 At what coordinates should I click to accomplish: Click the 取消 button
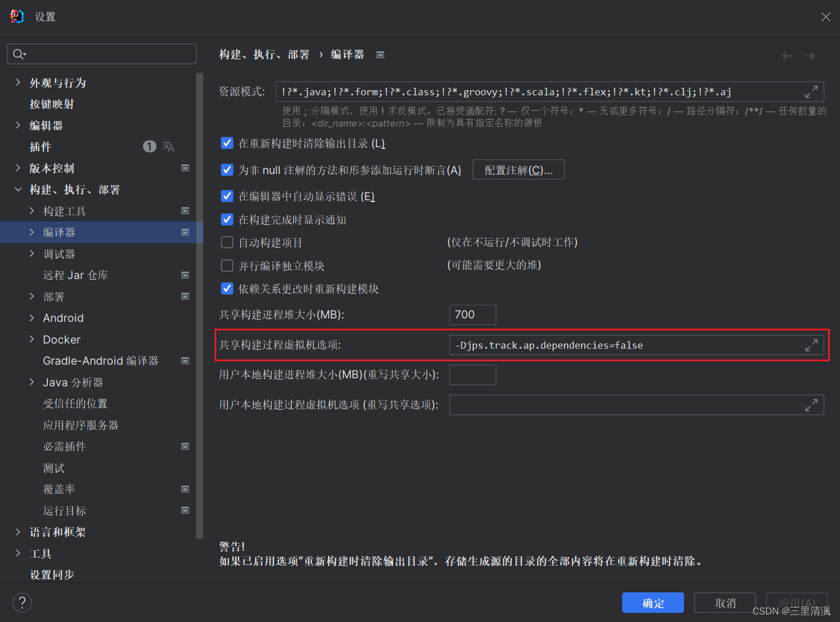pos(725,603)
